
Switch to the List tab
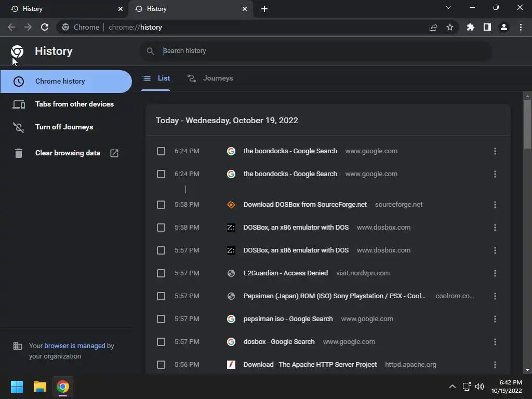pyautogui.click(x=156, y=78)
